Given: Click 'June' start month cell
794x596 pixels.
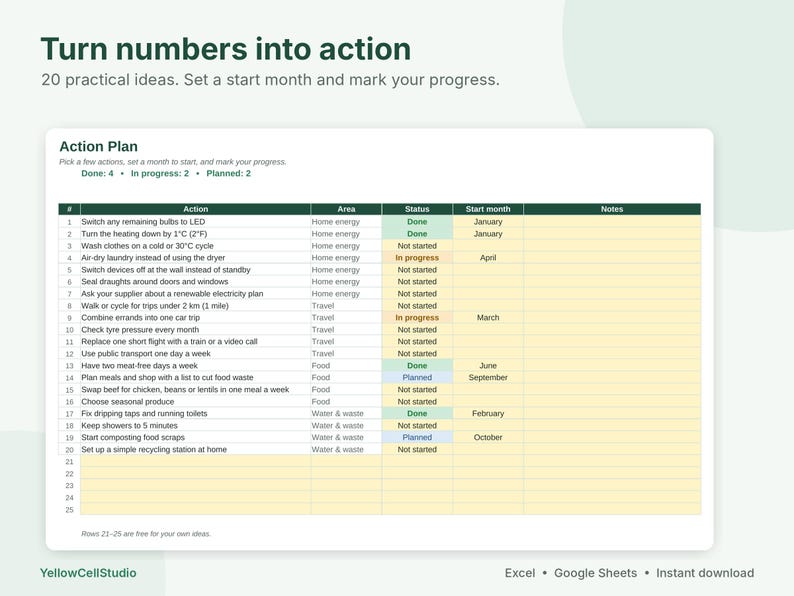Looking at the screenshot, I should coord(488,366).
